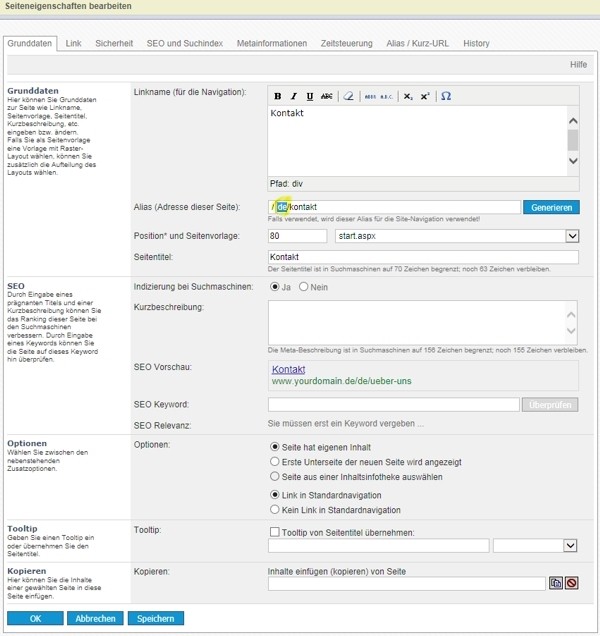Insert special character with Omega icon

(x=446, y=96)
